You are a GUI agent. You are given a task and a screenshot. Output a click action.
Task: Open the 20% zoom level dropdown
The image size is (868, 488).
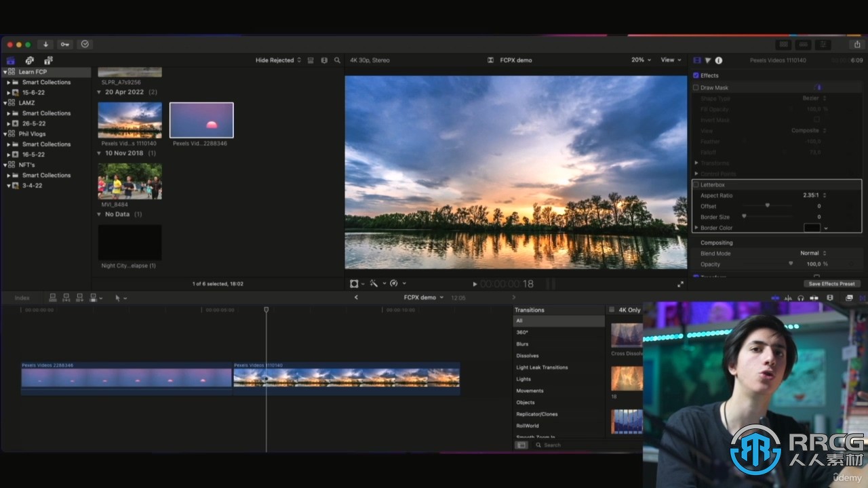(641, 60)
